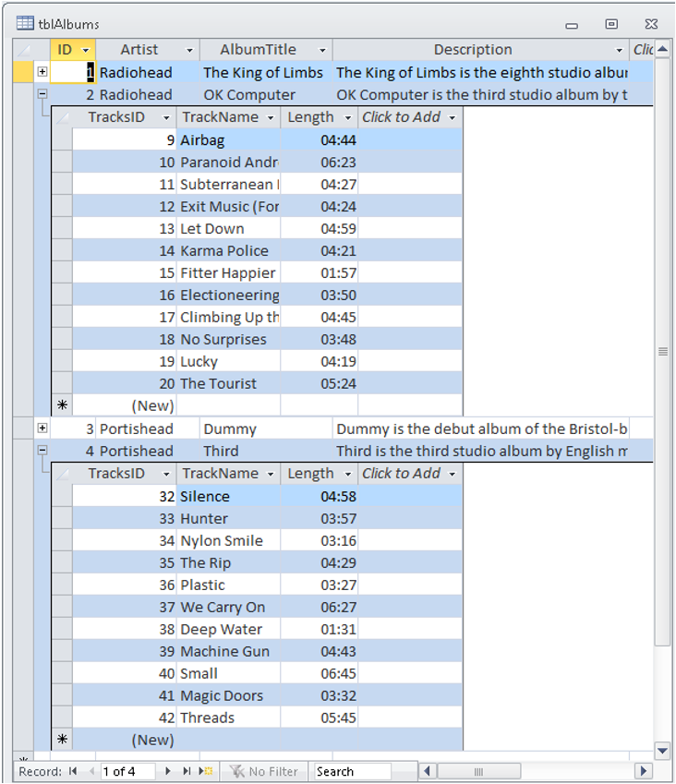Open TrackName dropdown in OK Computer tracks
Viewport: 676px width, 784px height.
271,118
